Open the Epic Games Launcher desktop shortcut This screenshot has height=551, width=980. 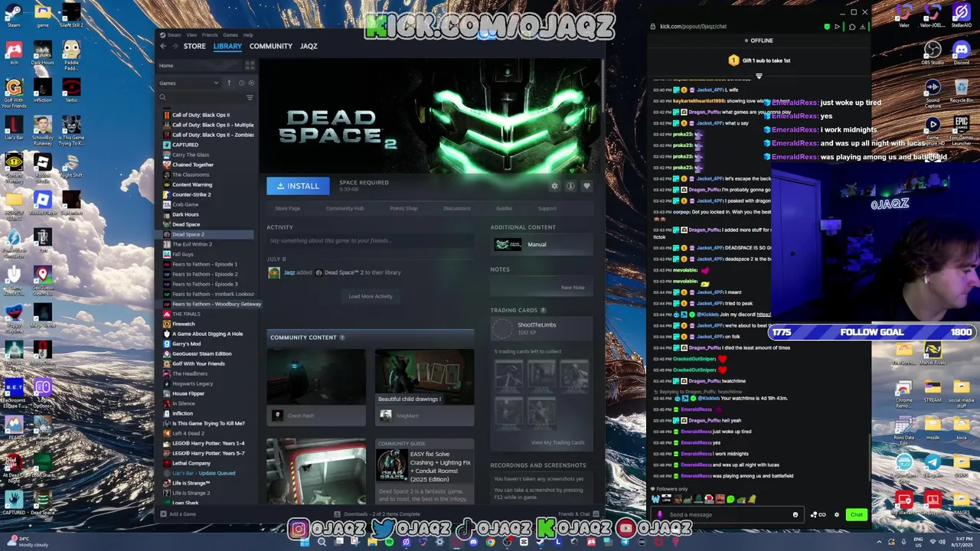pos(961,130)
